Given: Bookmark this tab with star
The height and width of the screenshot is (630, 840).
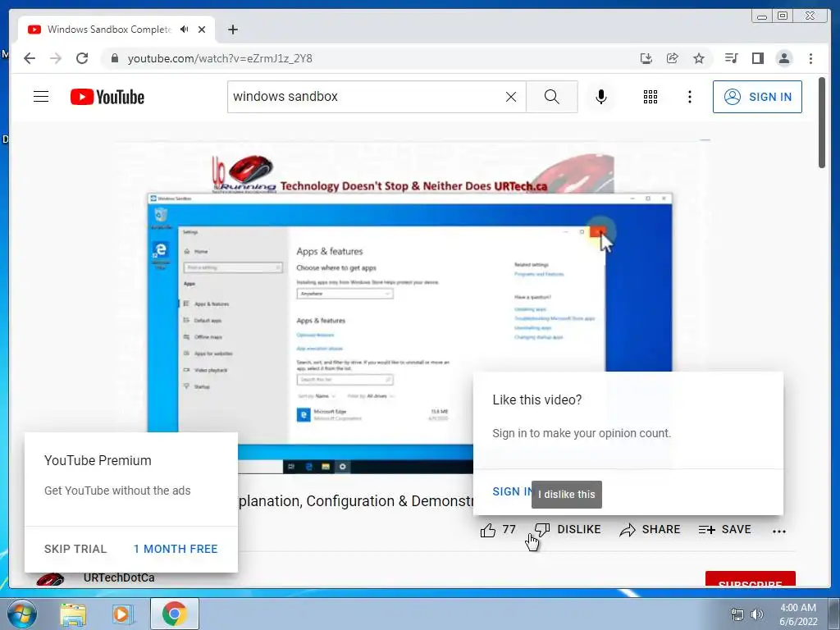Looking at the screenshot, I should click(x=699, y=58).
